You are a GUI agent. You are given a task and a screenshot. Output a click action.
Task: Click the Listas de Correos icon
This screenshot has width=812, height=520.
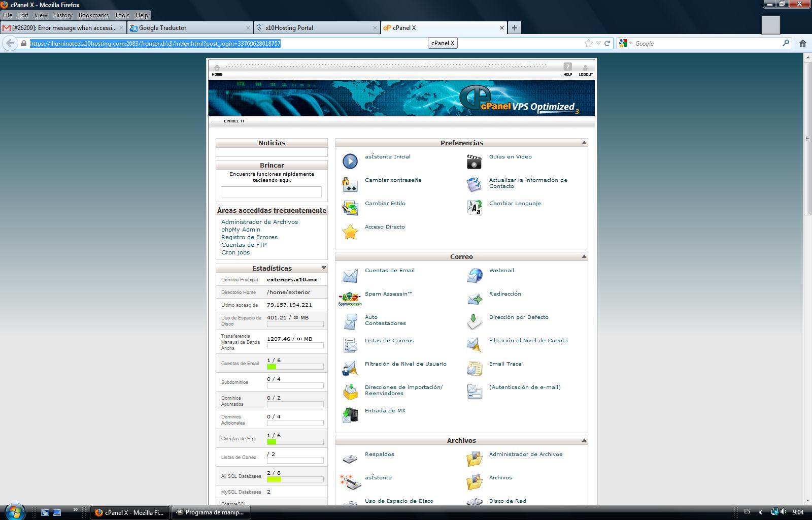point(350,345)
